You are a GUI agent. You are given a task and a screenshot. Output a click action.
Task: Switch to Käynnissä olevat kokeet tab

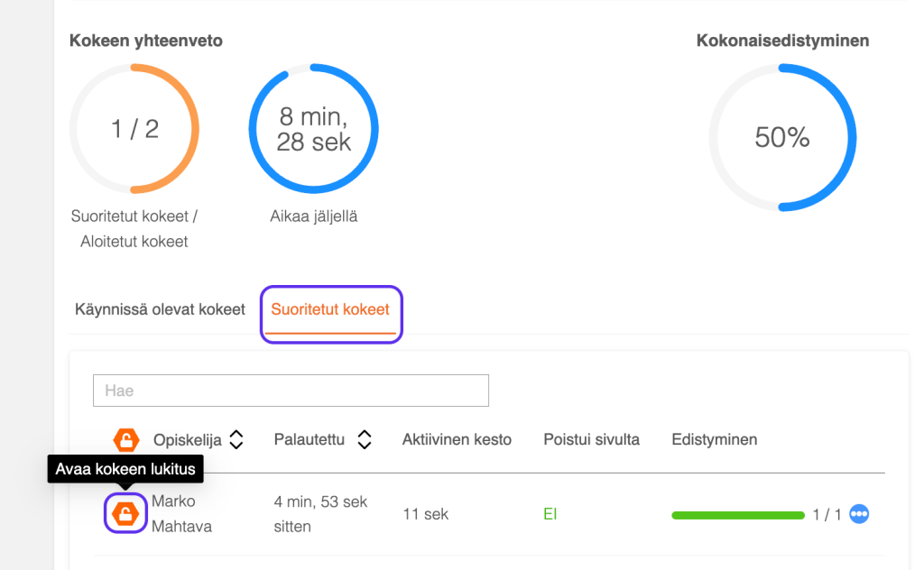pyautogui.click(x=160, y=309)
